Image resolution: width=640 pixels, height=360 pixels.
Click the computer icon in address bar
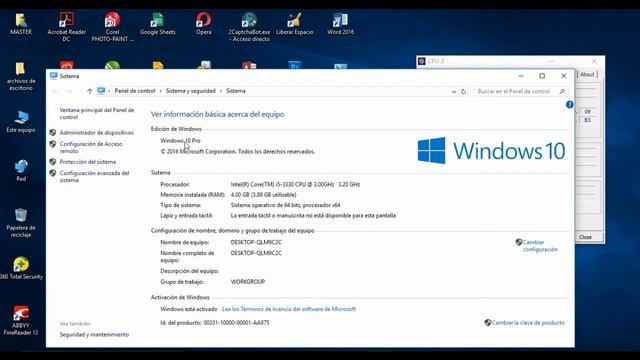click(101, 91)
